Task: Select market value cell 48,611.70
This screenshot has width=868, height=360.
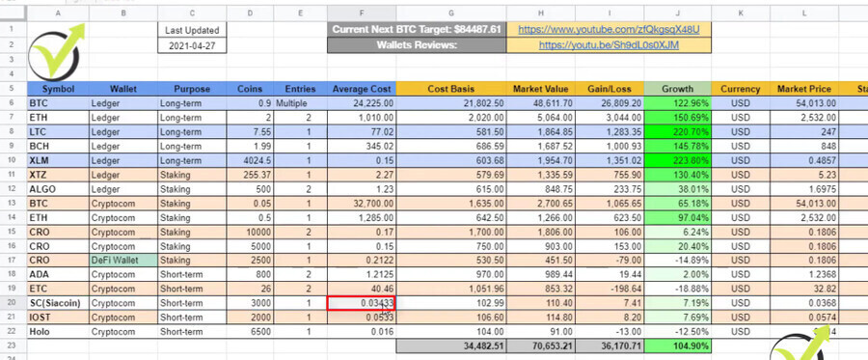Action: [541, 103]
